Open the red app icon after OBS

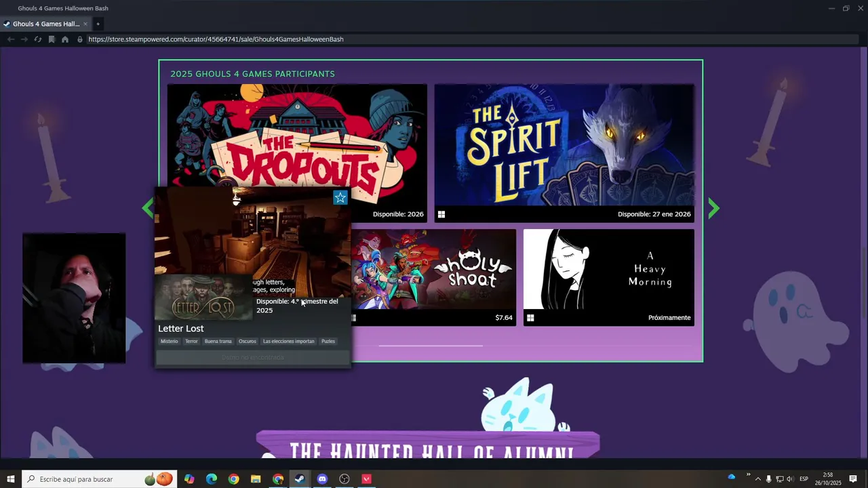click(x=367, y=479)
